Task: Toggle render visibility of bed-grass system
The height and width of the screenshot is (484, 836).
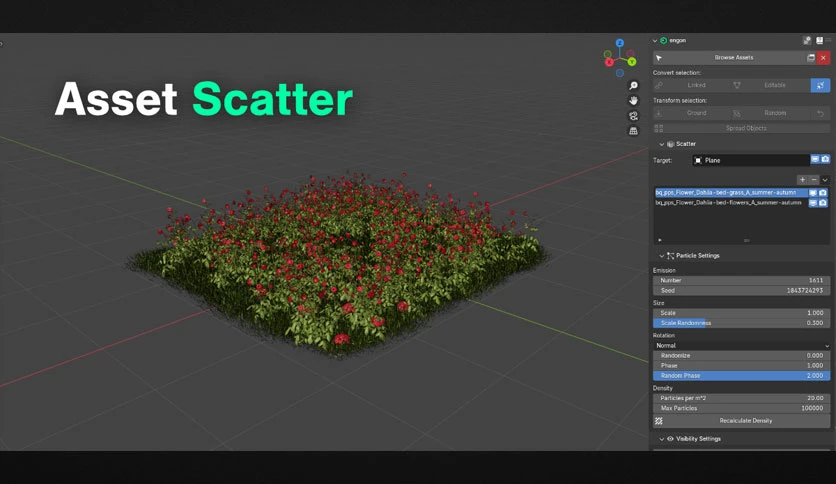Action: click(x=823, y=192)
